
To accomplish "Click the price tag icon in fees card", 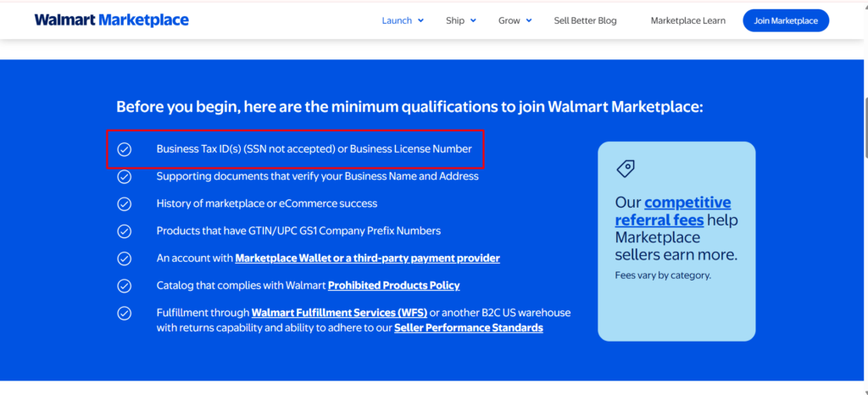I will click(626, 169).
